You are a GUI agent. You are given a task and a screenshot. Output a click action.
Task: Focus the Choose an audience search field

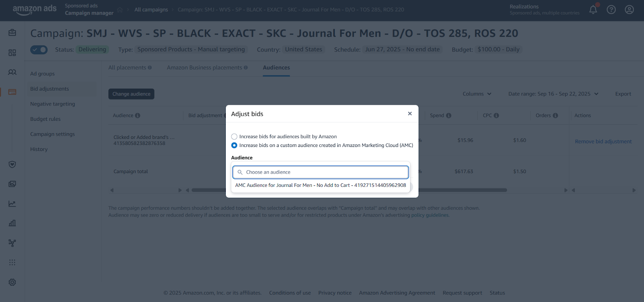click(320, 172)
